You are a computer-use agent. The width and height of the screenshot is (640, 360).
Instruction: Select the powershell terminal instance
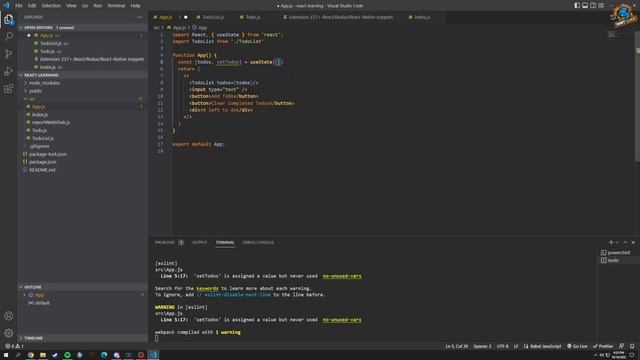tap(619, 253)
